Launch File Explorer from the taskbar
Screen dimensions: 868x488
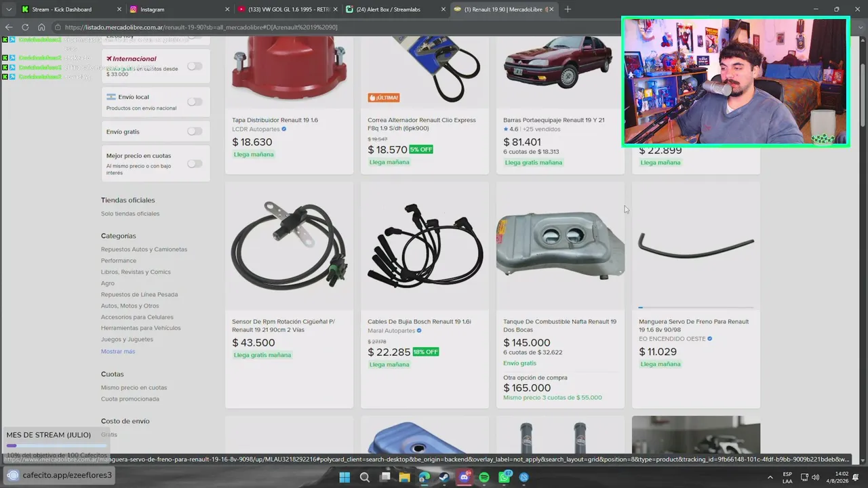pyautogui.click(x=405, y=477)
